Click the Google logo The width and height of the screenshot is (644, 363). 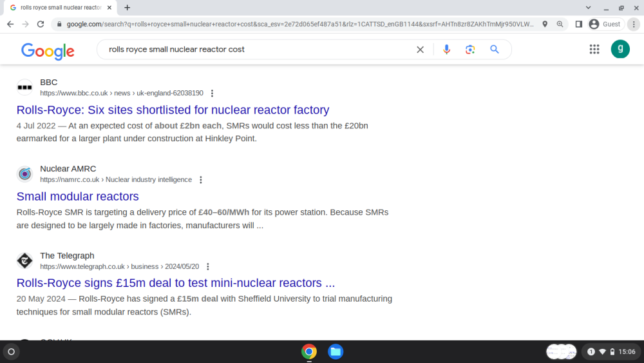pyautogui.click(x=48, y=51)
